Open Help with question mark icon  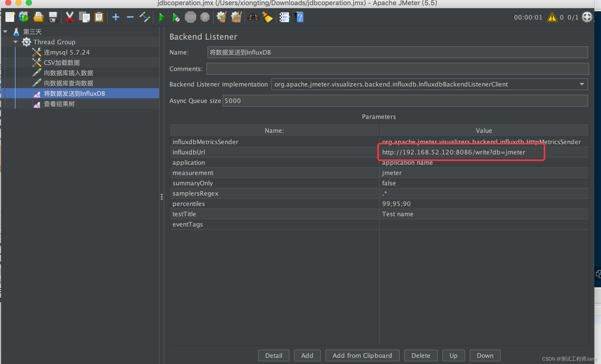299,17
